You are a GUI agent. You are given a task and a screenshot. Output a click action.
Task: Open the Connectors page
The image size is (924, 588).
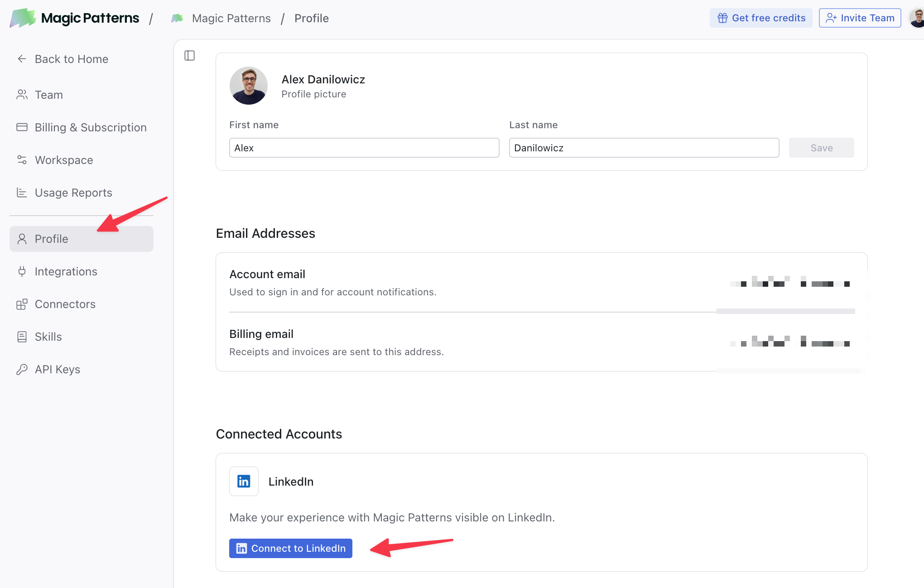[82, 304]
